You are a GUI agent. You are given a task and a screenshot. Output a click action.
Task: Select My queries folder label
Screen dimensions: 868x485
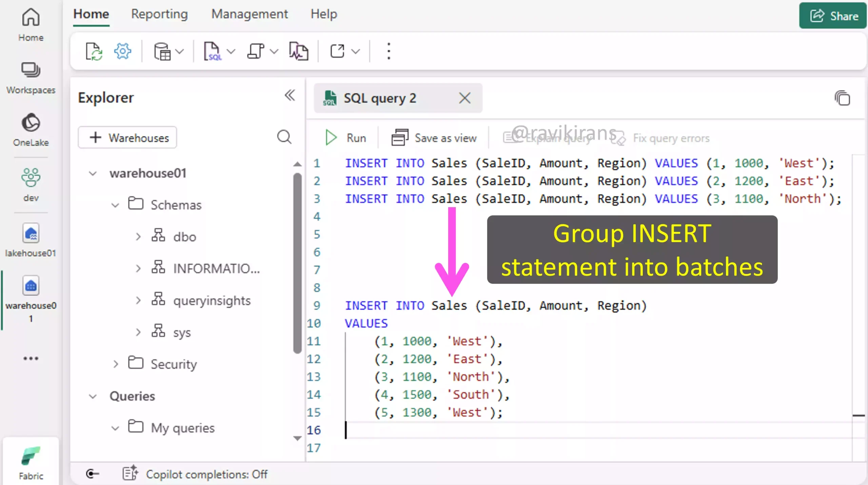click(x=183, y=428)
